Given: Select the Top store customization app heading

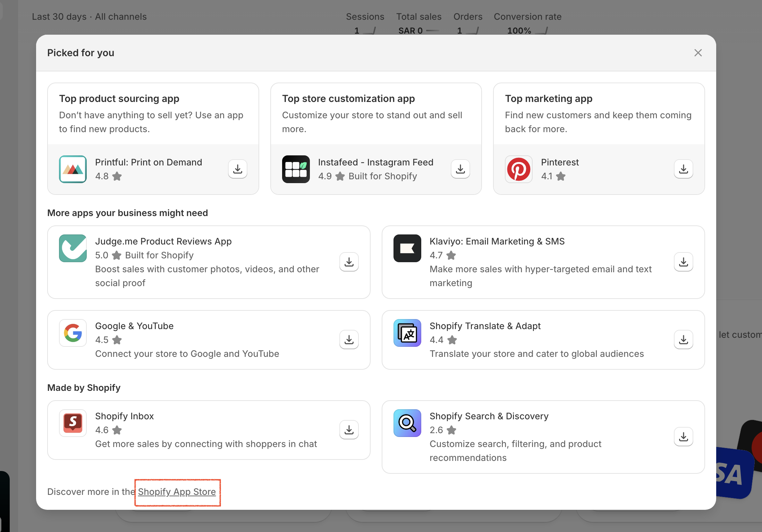Looking at the screenshot, I should (348, 98).
